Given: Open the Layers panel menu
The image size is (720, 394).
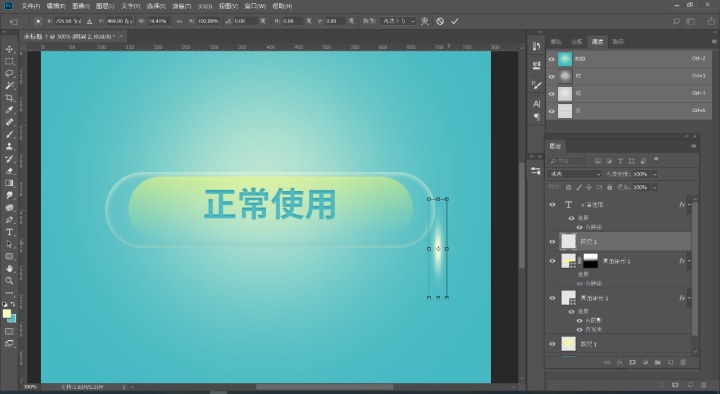Looking at the screenshot, I should point(693,146).
